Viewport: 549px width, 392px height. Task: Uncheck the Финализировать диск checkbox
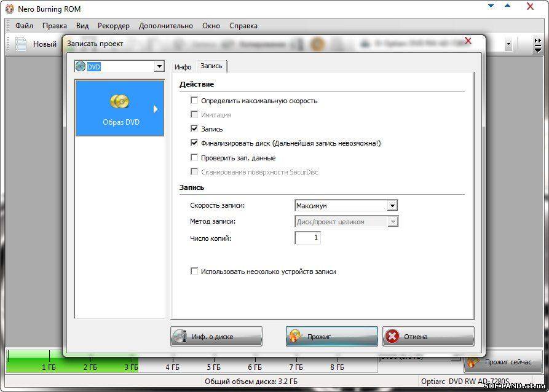(194, 143)
